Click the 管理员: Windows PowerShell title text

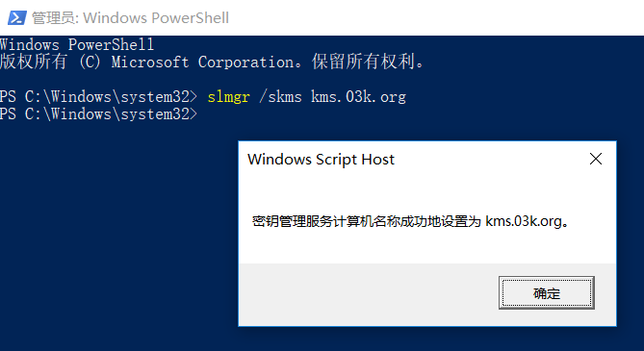pyautogui.click(x=130, y=18)
